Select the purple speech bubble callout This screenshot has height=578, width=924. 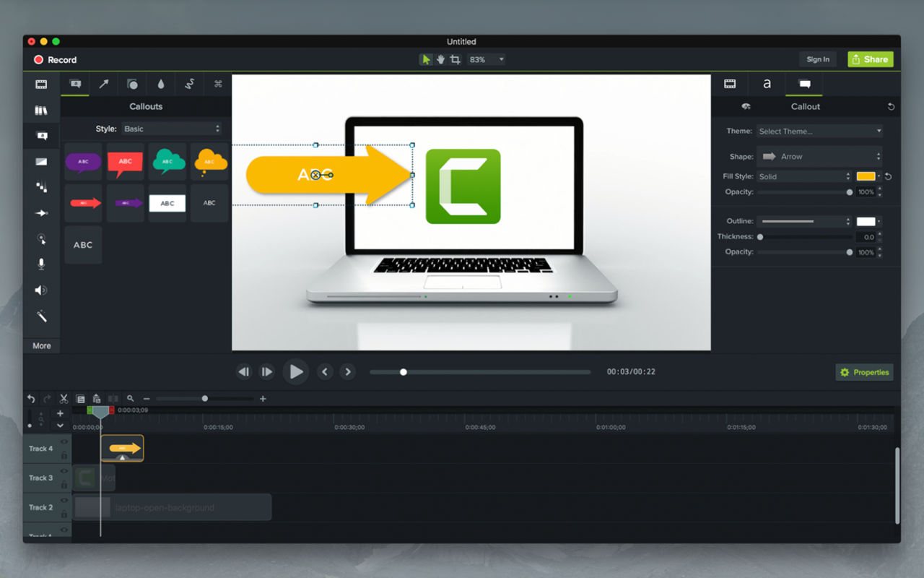[83, 161]
